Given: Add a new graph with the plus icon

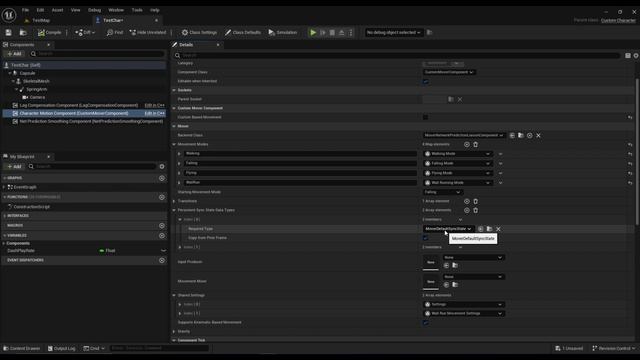Looking at the screenshot, I should [162, 178].
